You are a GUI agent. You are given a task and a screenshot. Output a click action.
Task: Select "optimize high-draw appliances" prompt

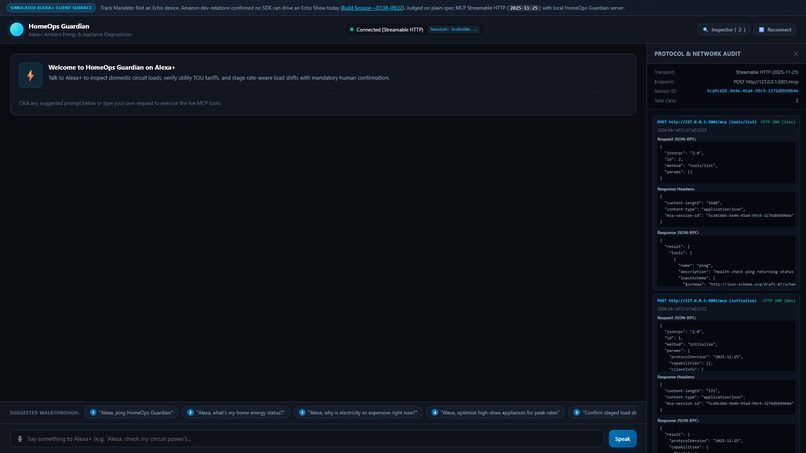496,412
